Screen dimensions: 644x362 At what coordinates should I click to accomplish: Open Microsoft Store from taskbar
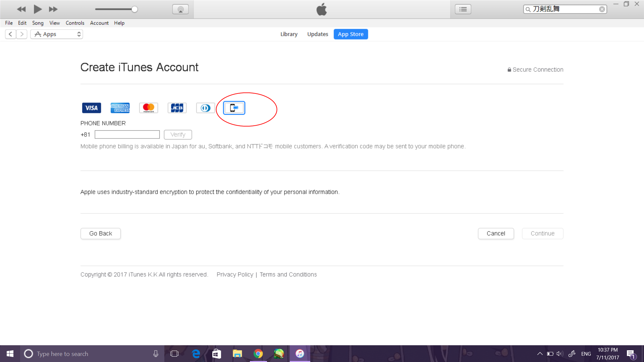(217, 354)
